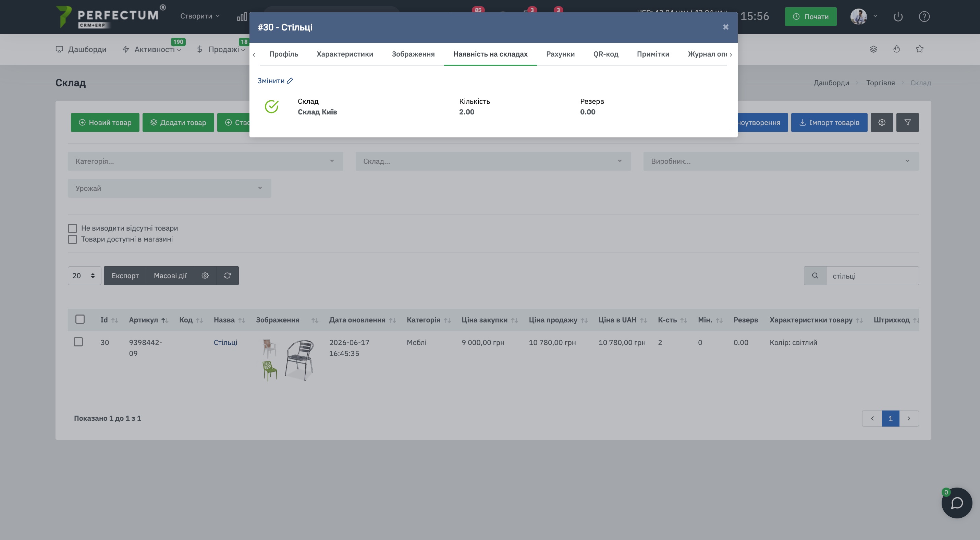Open the help question-mark icon
This screenshot has width=980, height=540.
tap(924, 17)
